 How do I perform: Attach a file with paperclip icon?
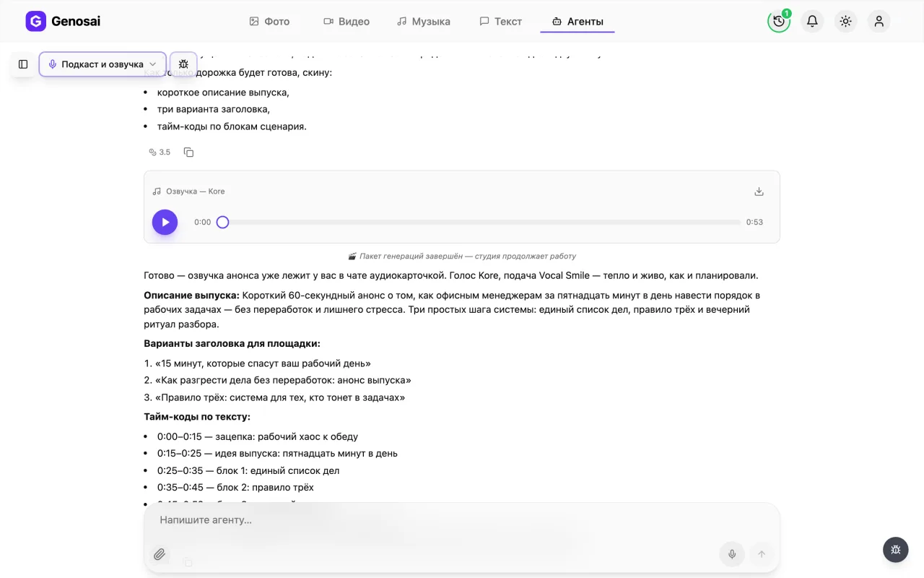pos(159,554)
